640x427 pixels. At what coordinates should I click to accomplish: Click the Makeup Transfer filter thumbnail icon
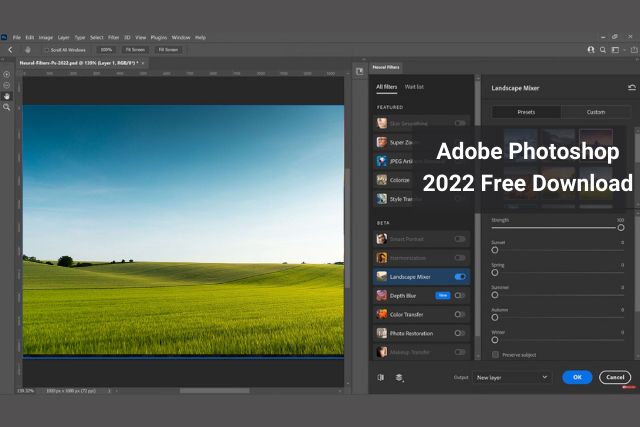coord(382,352)
